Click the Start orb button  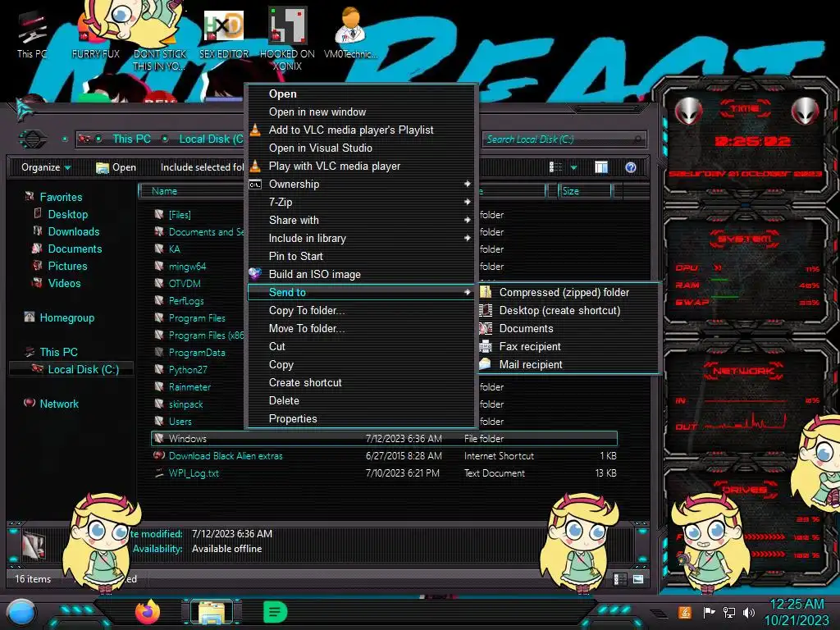(22, 613)
